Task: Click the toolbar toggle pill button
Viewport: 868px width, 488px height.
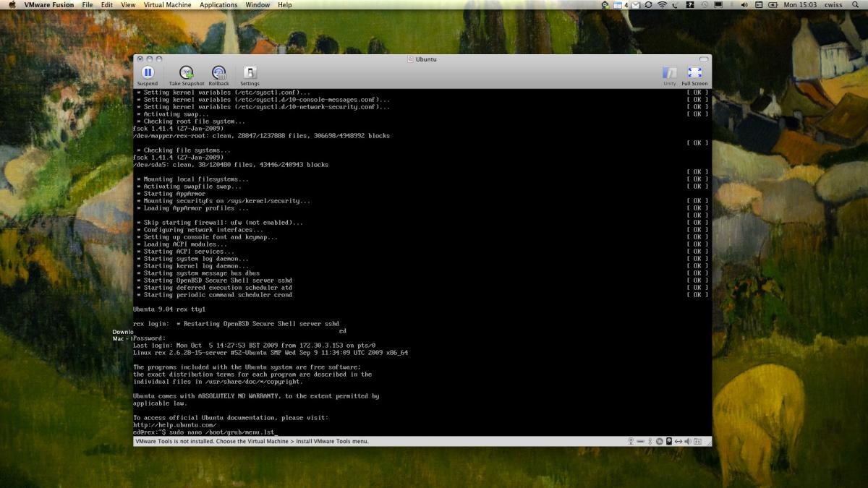Action: tap(703, 59)
